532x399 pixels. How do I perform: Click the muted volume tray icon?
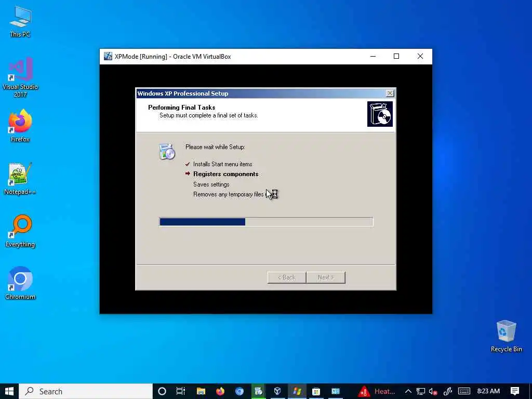(433, 391)
